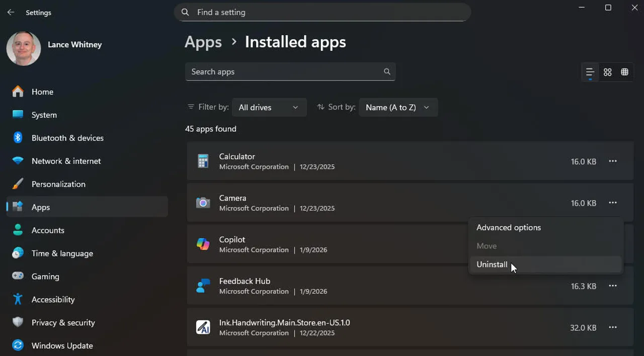
Task: Click the back arrow button
Action: [x=11, y=12]
